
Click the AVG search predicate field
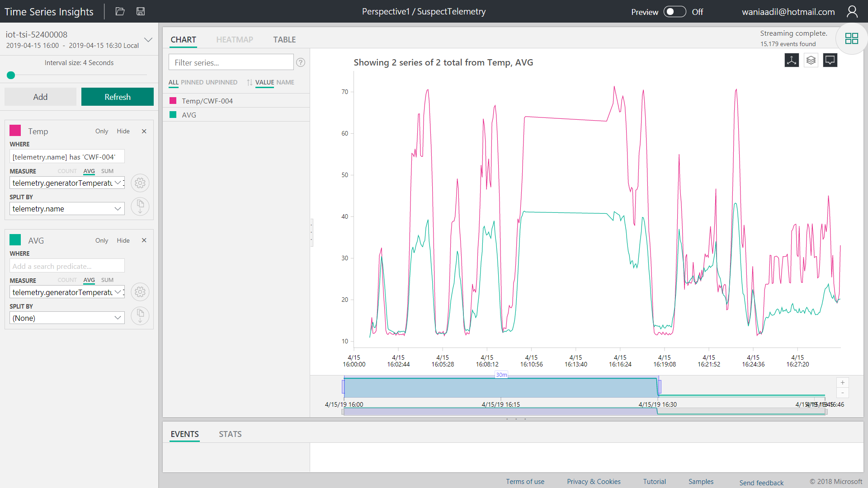(67, 266)
